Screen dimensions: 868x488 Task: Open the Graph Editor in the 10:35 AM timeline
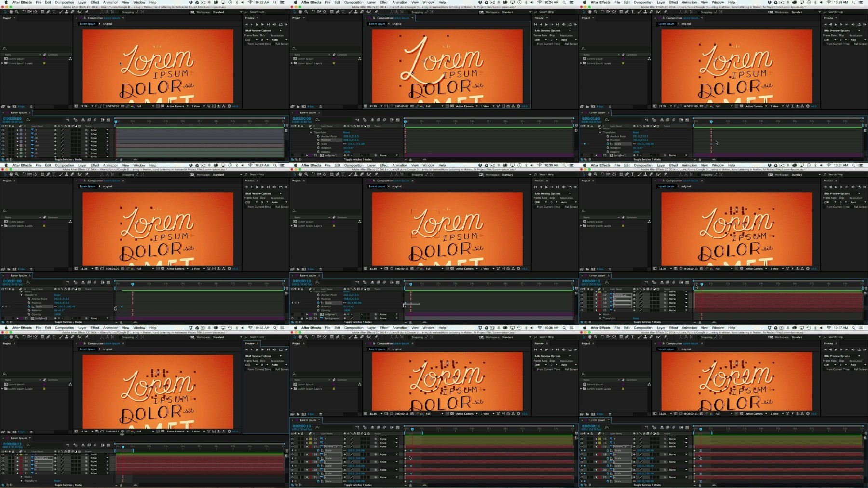pyautogui.click(x=398, y=427)
